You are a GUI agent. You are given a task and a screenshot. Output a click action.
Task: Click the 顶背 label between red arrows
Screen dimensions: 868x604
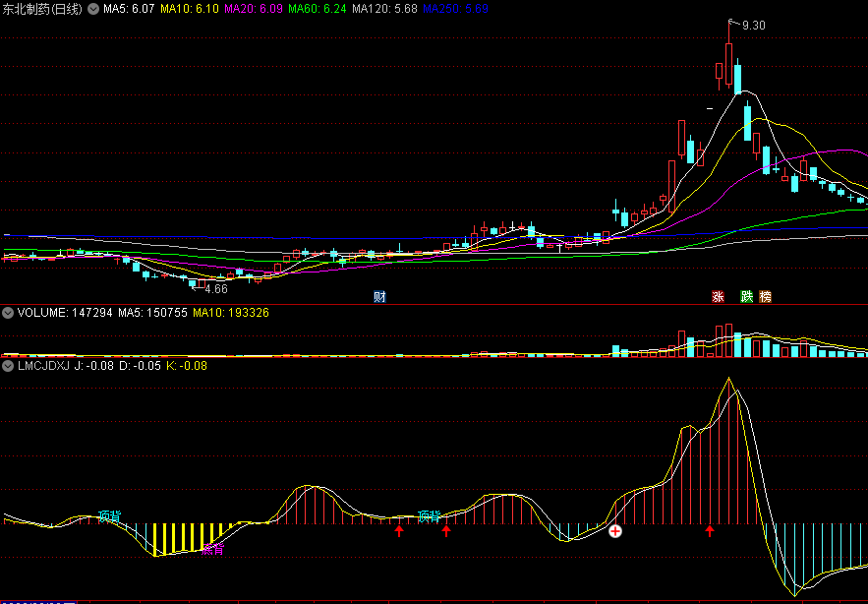pos(429,516)
